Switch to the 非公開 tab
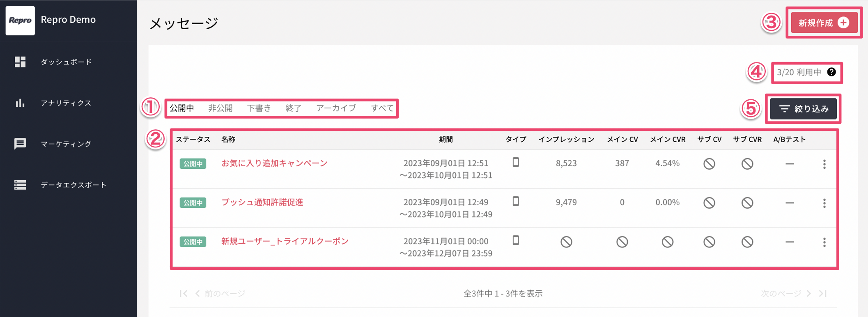The height and width of the screenshot is (317, 868). click(220, 108)
